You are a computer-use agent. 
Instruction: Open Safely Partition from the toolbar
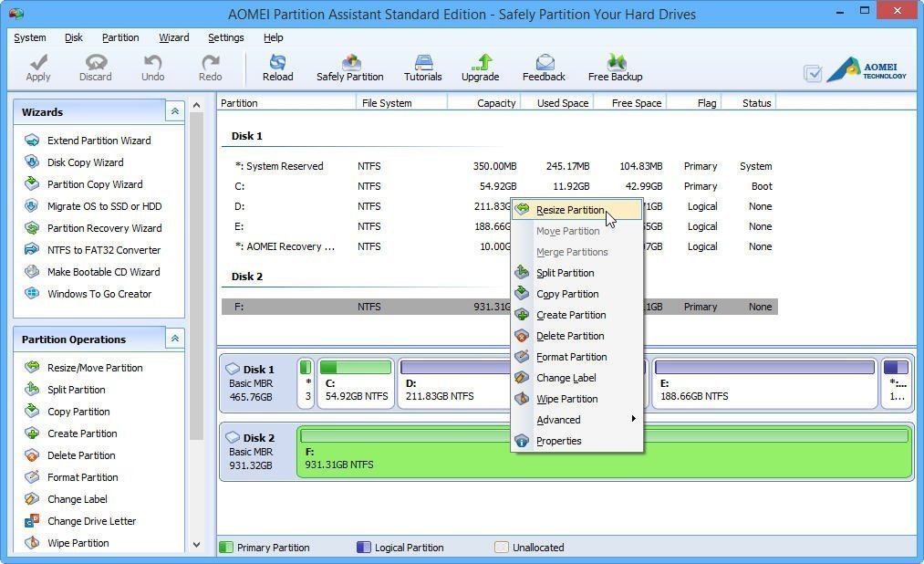tap(349, 65)
